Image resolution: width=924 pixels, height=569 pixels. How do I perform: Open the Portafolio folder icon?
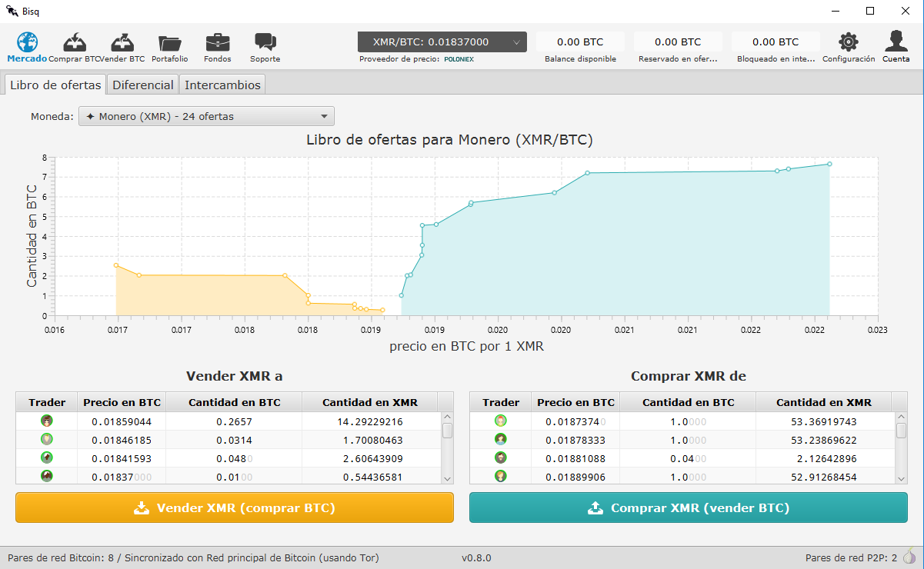pos(169,43)
